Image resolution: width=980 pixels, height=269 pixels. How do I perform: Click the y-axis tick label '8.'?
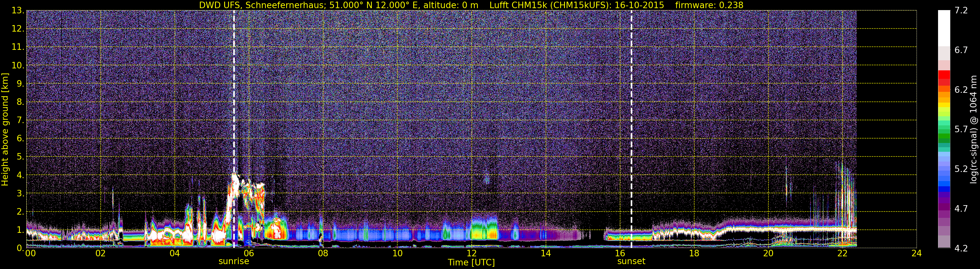point(20,102)
